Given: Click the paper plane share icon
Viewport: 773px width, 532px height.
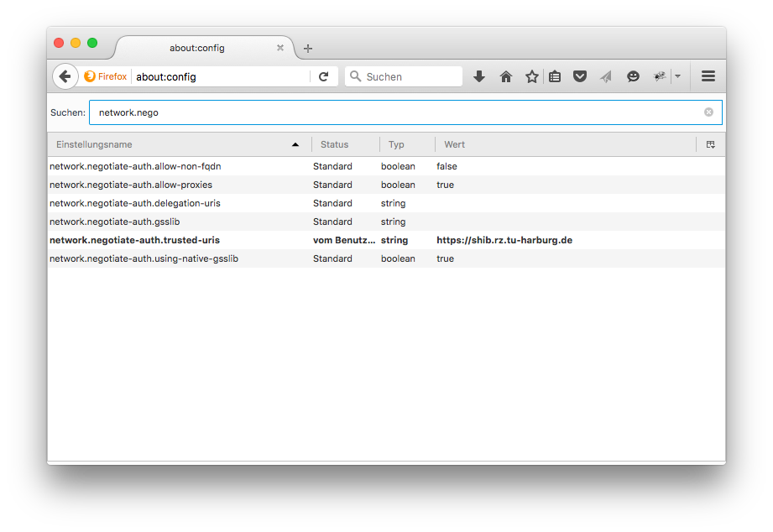Looking at the screenshot, I should (606, 76).
